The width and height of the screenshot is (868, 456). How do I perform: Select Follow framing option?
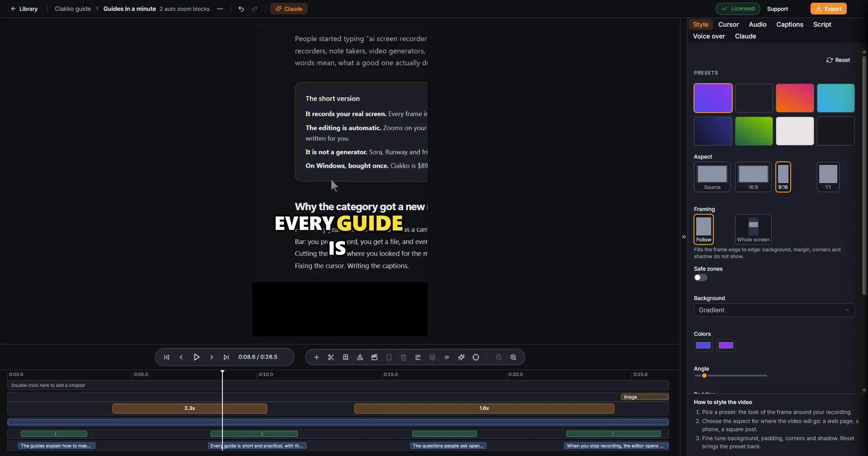click(703, 229)
